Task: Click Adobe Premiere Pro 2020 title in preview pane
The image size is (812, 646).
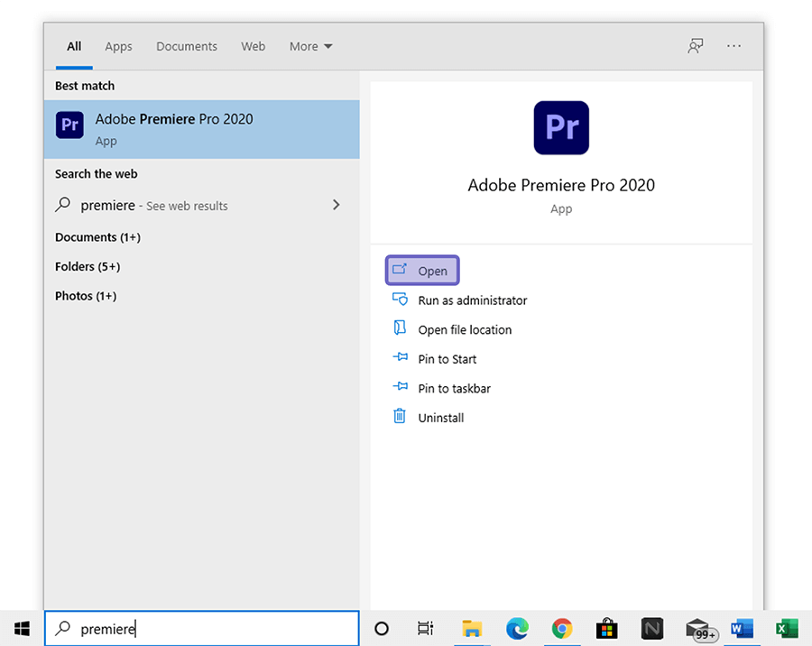Action: click(561, 185)
